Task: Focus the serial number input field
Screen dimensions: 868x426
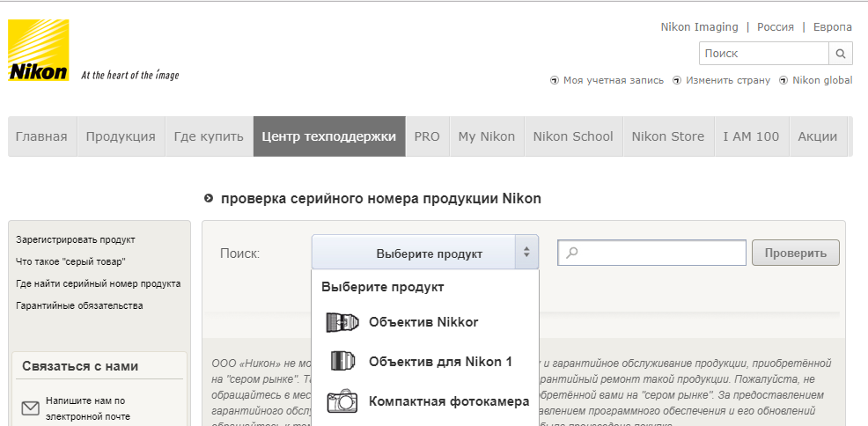Action: [652, 253]
